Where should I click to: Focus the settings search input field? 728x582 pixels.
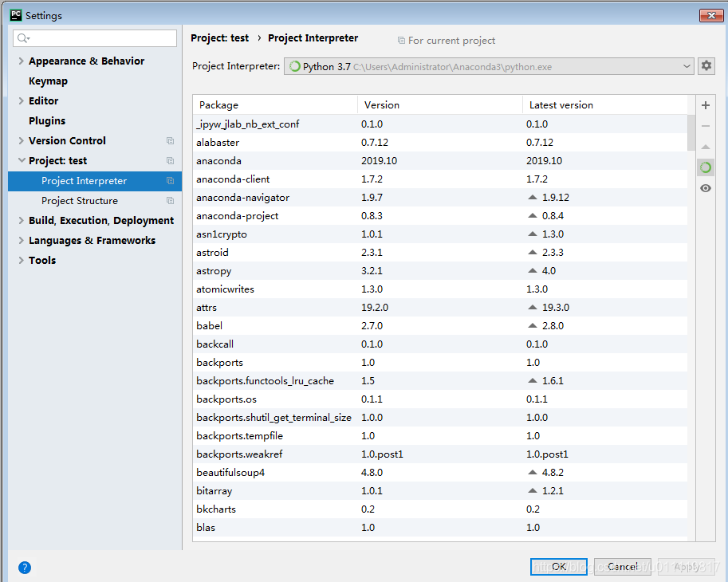click(95, 38)
